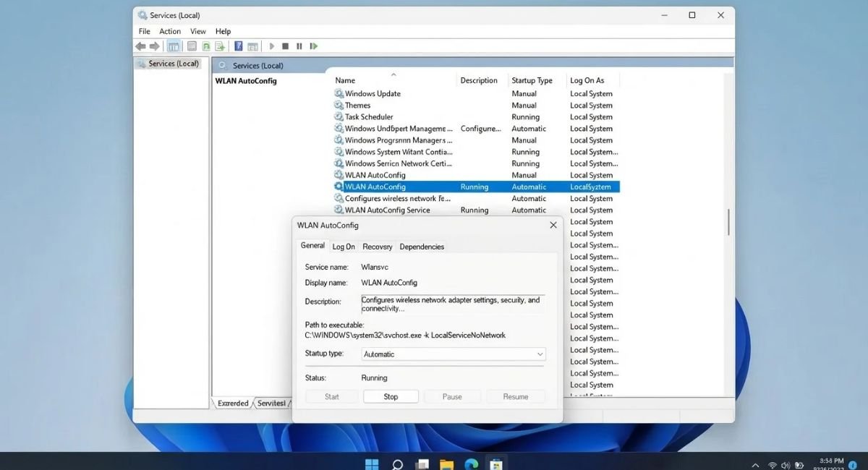The width and height of the screenshot is (868, 470).
Task: Click the Stop Service square icon in toolbar
Action: point(285,46)
